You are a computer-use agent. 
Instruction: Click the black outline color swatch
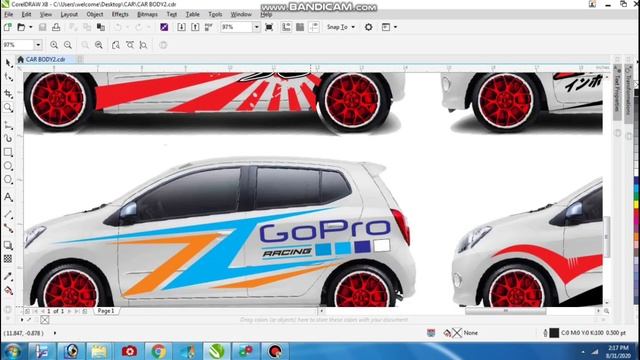(554, 333)
